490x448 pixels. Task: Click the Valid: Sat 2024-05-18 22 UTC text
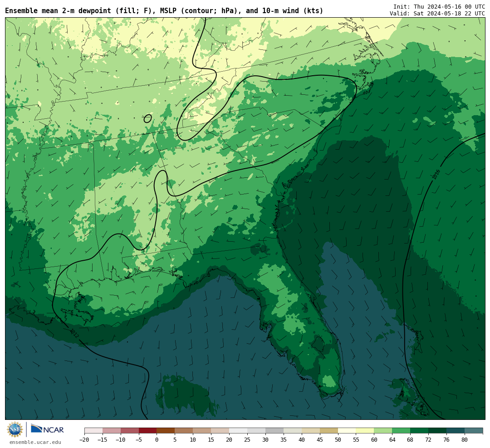pyautogui.click(x=437, y=14)
